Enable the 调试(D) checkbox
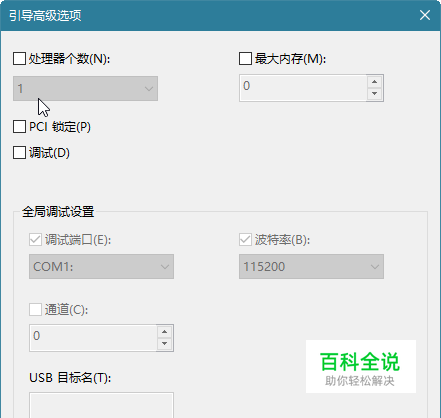The height and width of the screenshot is (418, 441). coord(19,153)
